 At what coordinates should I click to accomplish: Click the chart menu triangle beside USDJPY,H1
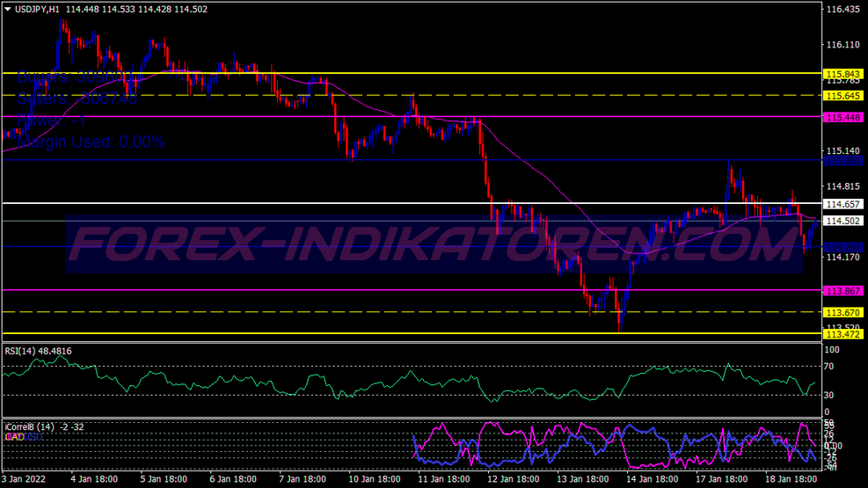(8, 10)
